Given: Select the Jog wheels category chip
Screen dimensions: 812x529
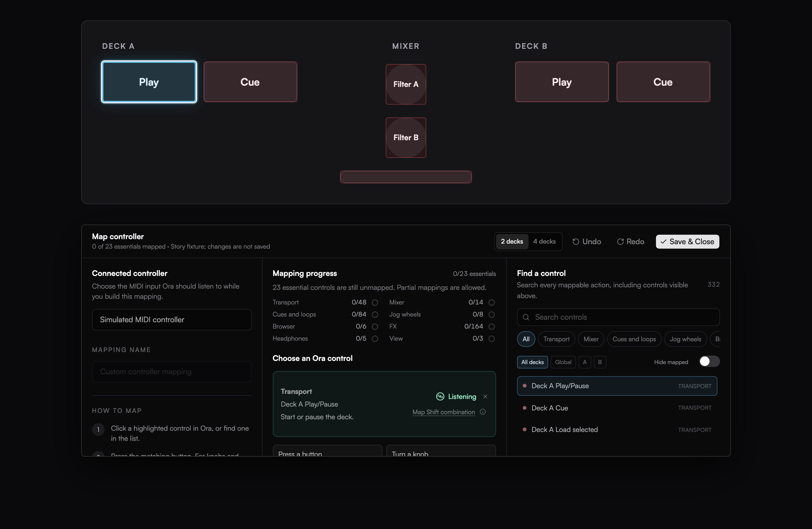Looking at the screenshot, I should pyautogui.click(x=685, y=339).
